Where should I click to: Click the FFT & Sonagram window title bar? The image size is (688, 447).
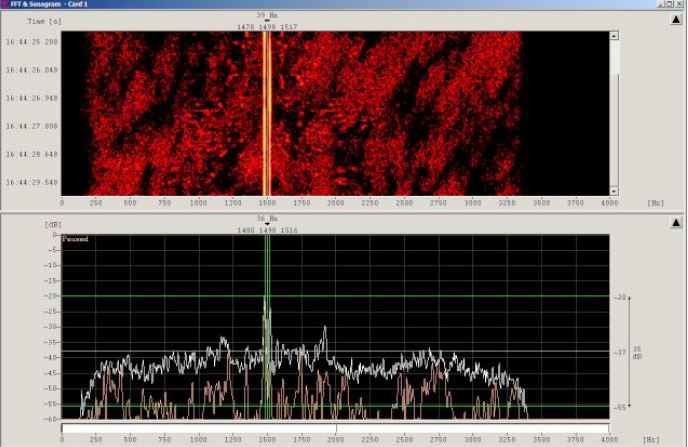click(300, 5)
